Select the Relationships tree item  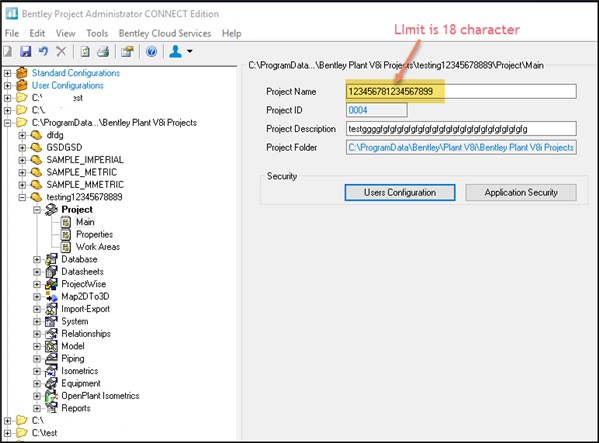pos(86,334)
